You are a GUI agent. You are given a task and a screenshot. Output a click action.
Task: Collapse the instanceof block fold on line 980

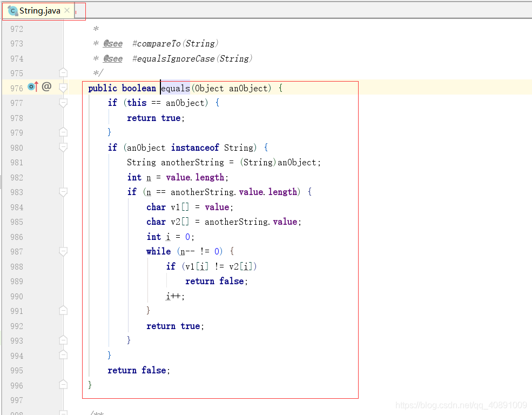pyautogui.click(x=63, y=148)
